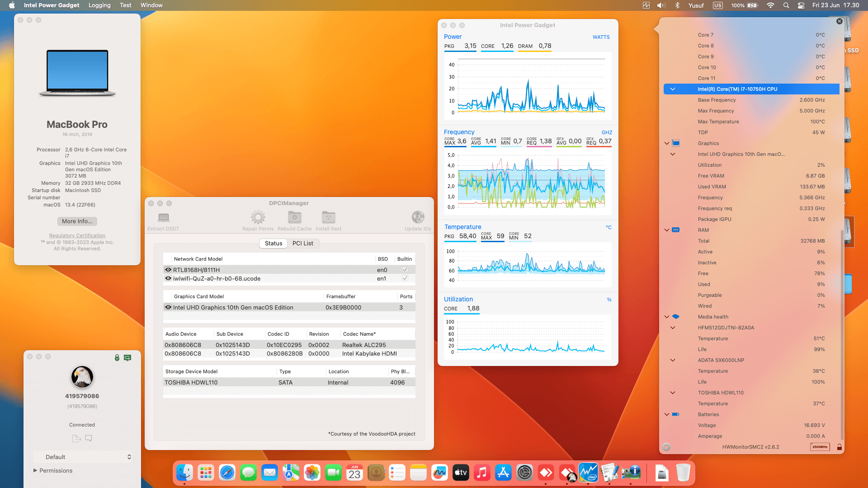Click the More Info... button
Image resolution: width=868 pixels, height=488 pixels.
tap(77, 221)
